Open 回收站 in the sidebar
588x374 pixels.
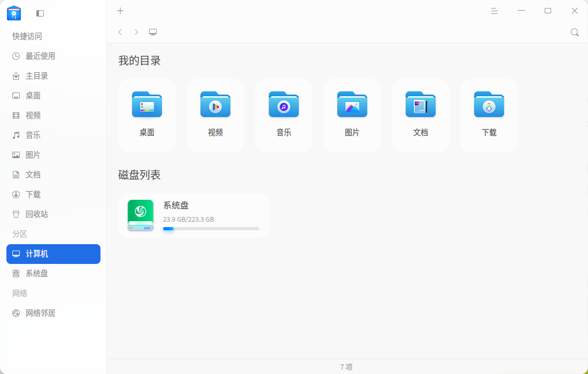click(53, 214)
